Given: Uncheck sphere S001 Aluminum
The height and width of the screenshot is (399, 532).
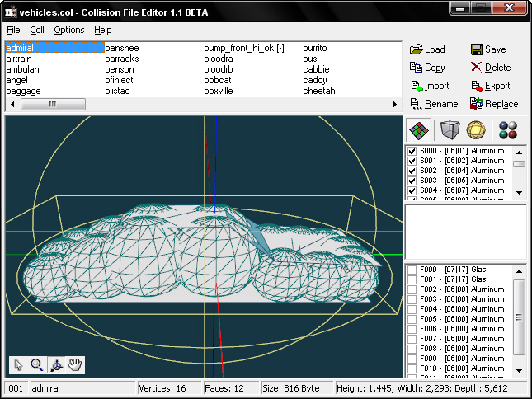Looking at the screenshot, I should (x=412, y=161).
